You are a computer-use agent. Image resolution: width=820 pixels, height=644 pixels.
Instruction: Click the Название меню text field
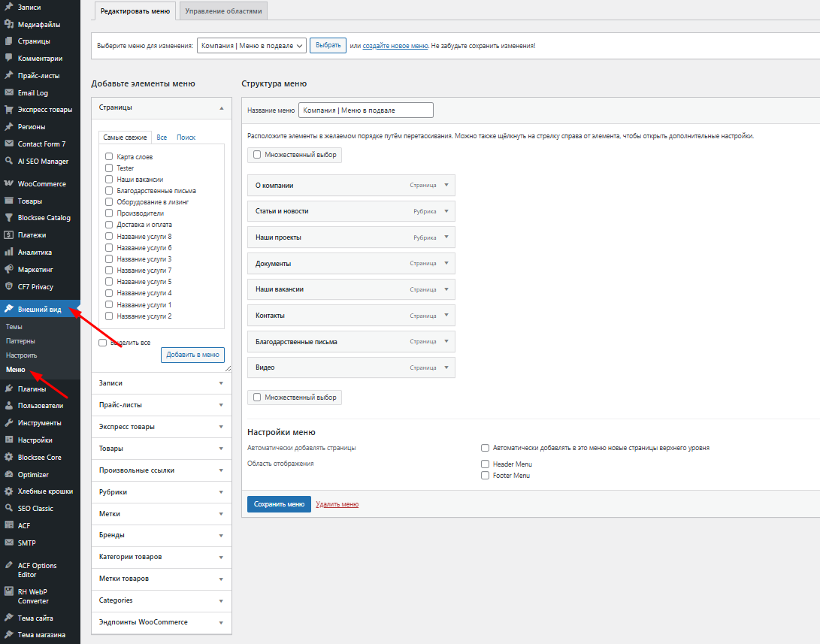[365, 110]
